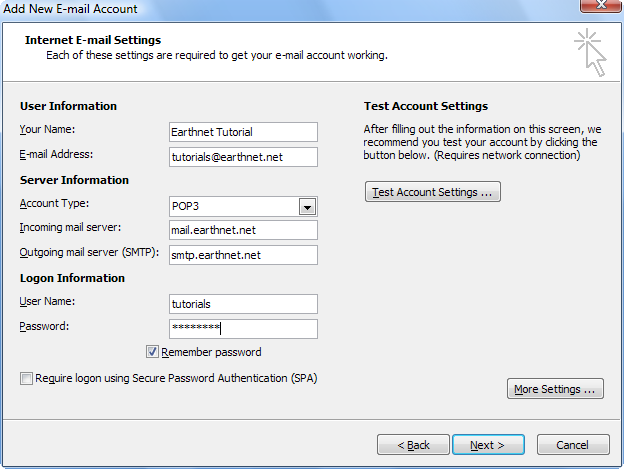This screenshot has height=469, width=624.
Task: Click the cursor wizard icon in header
Action: point(590,53)
